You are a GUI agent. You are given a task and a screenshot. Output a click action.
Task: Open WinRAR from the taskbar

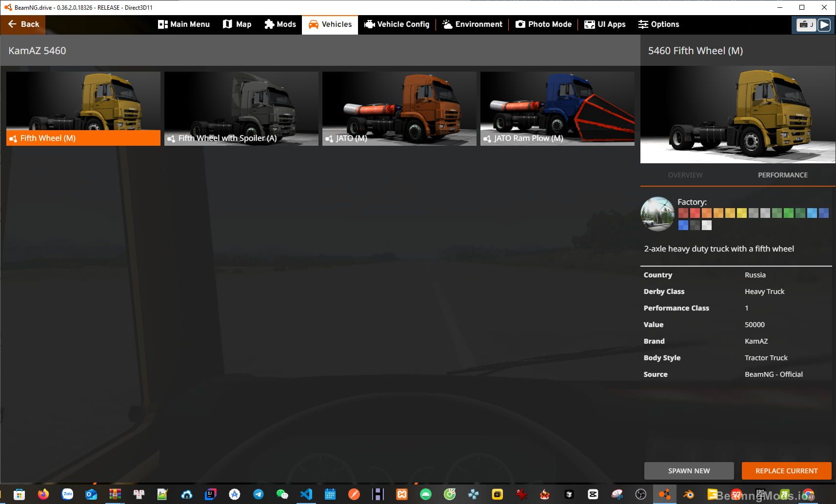coord(115,494)
